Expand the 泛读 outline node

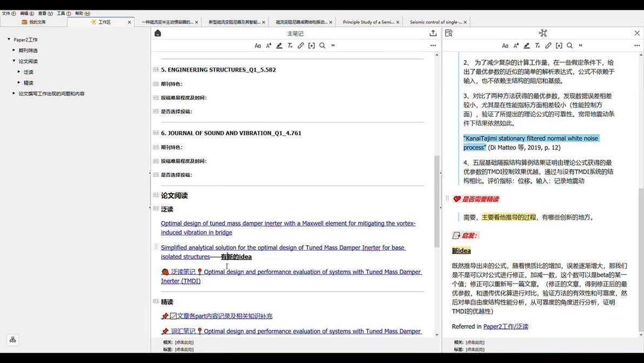19,72
